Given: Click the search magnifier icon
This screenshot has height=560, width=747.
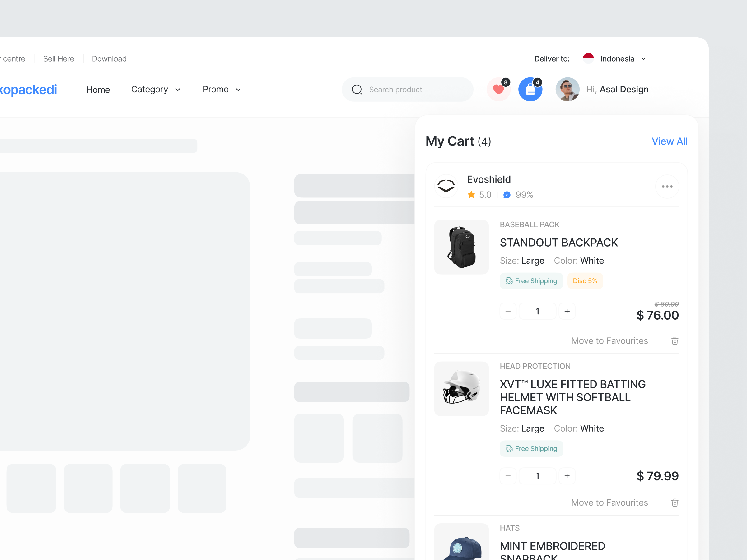Looking at the screenshot, I should [357, 90].
